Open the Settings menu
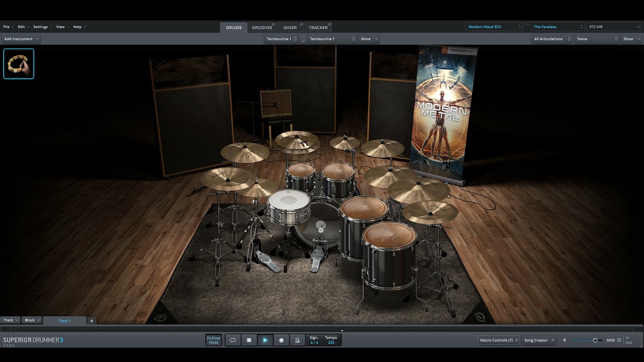Viewport: 644px width, 362px height. point(42,27)
